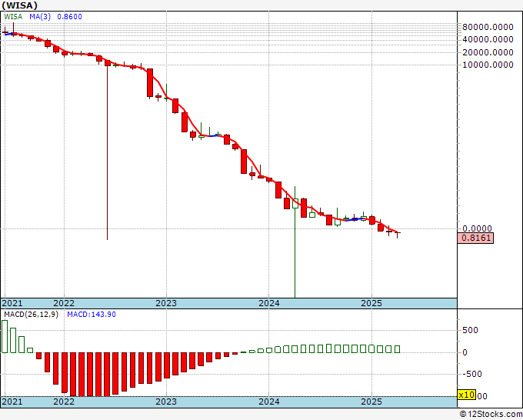Click the 10000.0000 price axis label
The image size is (523, 420).
coord(488,65)
